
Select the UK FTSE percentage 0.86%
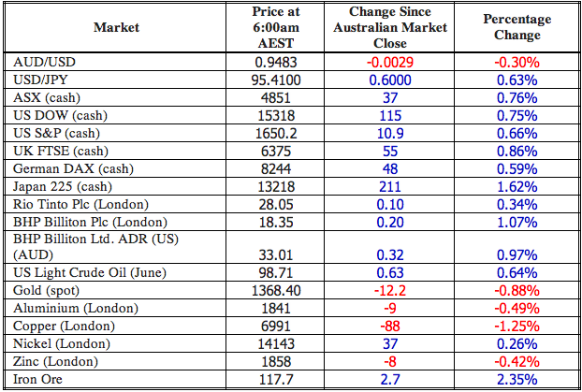(x=517, y=151)
